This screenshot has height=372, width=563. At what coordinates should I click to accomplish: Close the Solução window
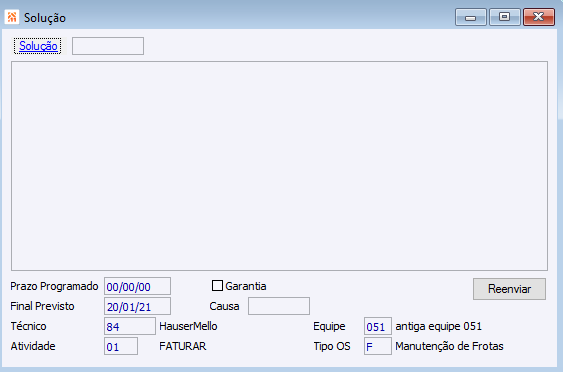tap(539, 17)
